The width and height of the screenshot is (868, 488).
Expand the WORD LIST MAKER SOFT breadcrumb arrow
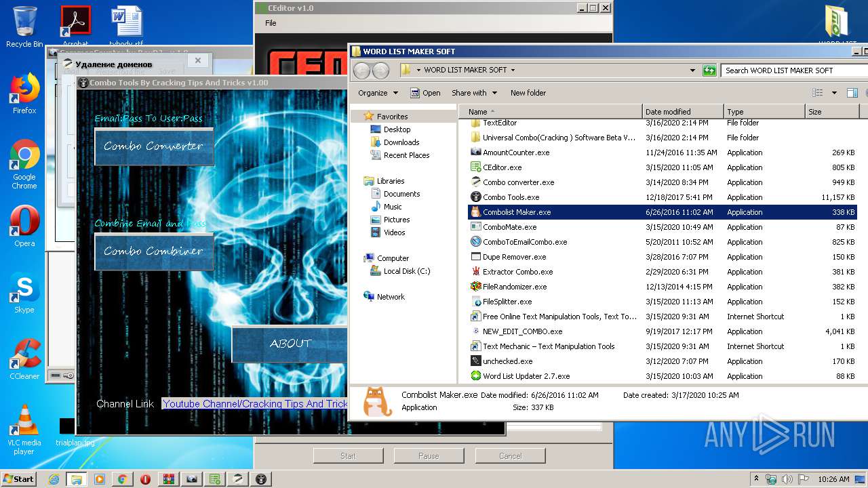pos(513,70)
